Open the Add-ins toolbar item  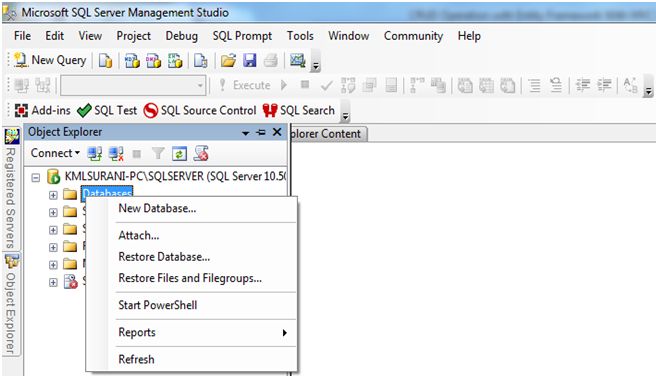(x=43, y=110)
